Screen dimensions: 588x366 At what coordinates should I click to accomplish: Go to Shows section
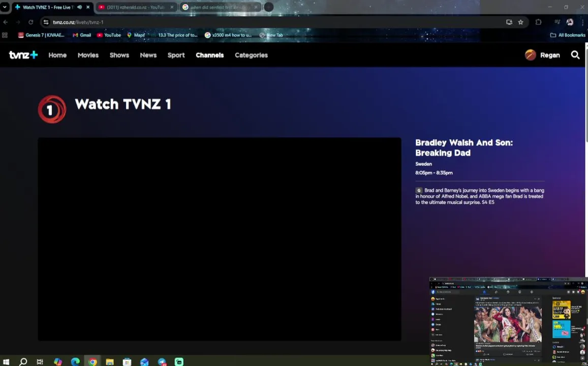coord(119,55)
